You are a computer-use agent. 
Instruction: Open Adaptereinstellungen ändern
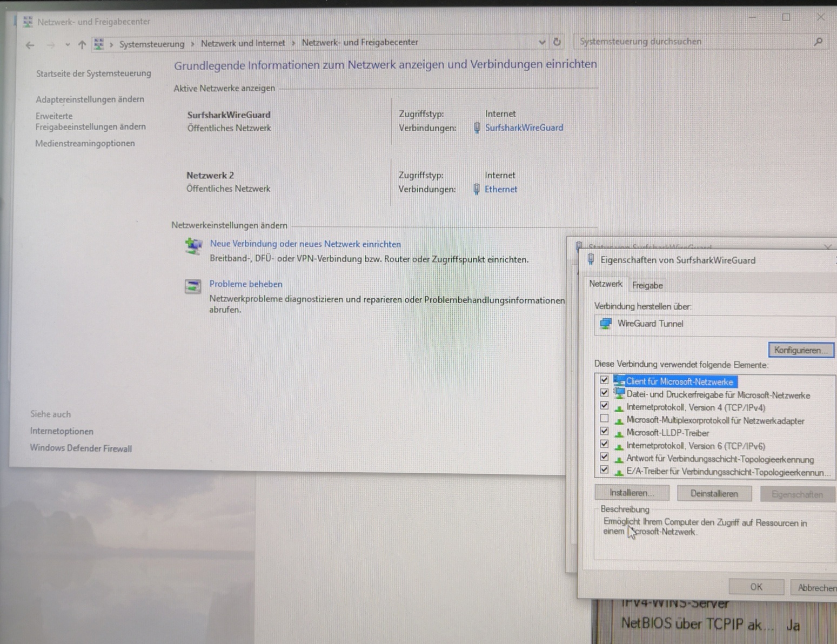coord(90,99)
